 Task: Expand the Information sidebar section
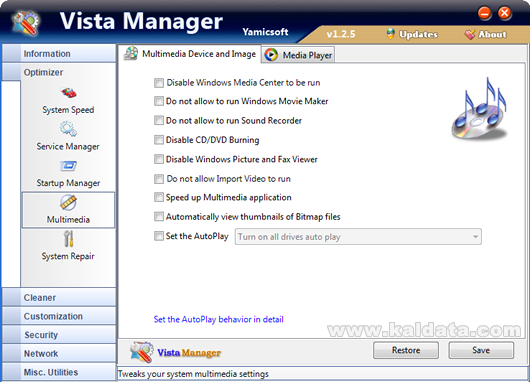click(x=59, y=53)
